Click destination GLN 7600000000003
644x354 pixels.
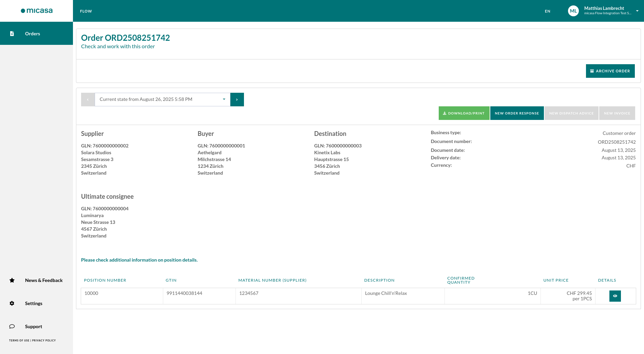click(x=338, y=146)
